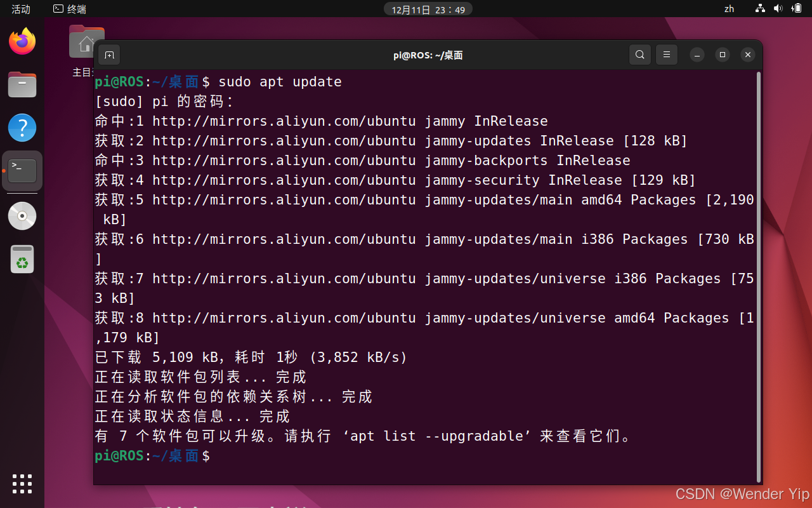The image size is (812, 508).
Task: Open Help from the dock
Action: 22,128
